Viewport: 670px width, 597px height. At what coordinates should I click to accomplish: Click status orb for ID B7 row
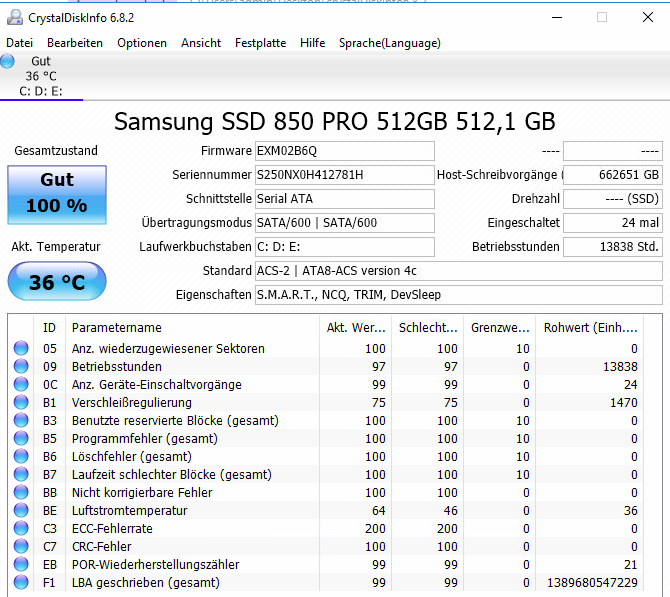click(21, 474)
